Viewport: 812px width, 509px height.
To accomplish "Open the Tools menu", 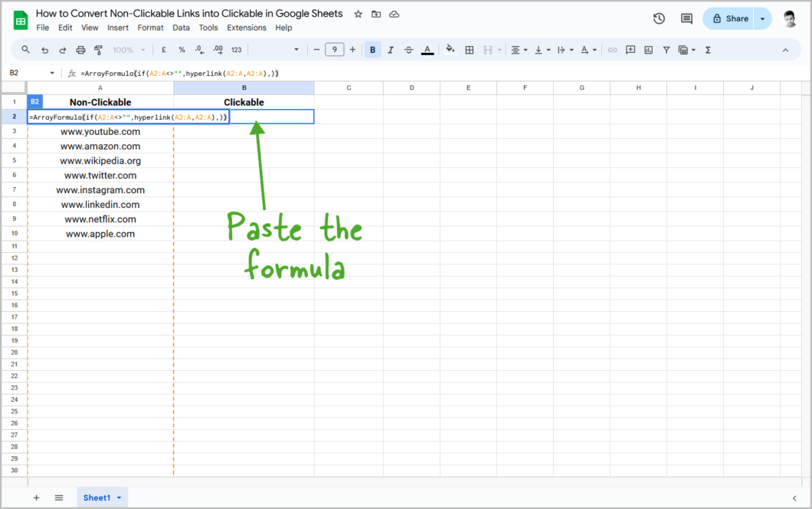I will (x=208, y=28).
